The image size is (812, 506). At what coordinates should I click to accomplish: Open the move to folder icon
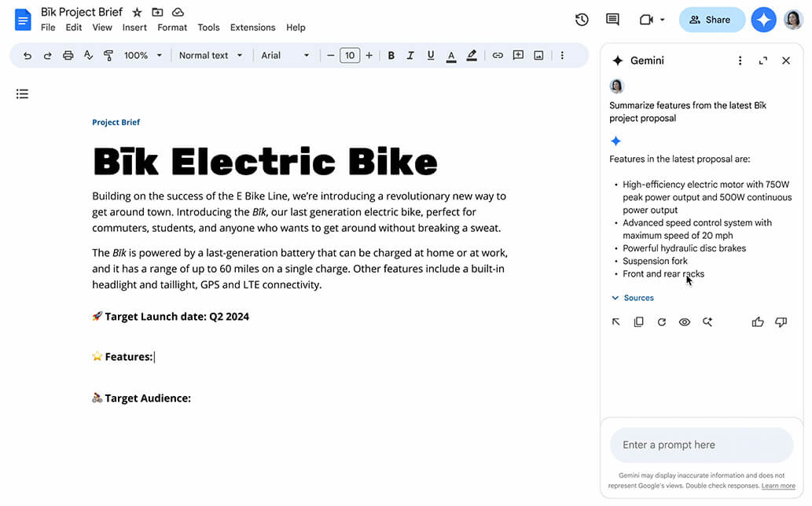pyautogui.click(x=157, y=12)
